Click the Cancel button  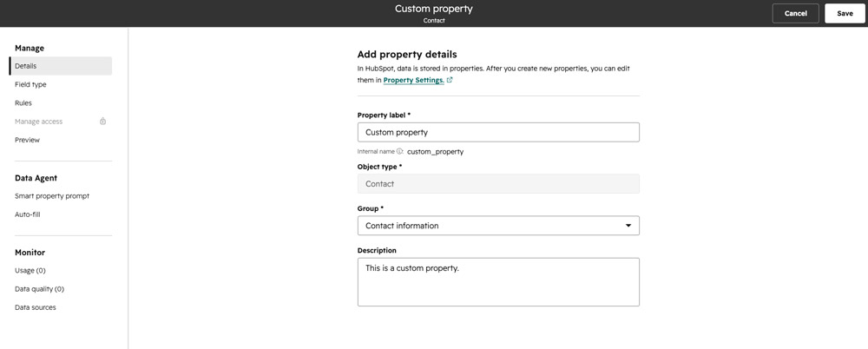pyautogui.click(x=795, y=13)
